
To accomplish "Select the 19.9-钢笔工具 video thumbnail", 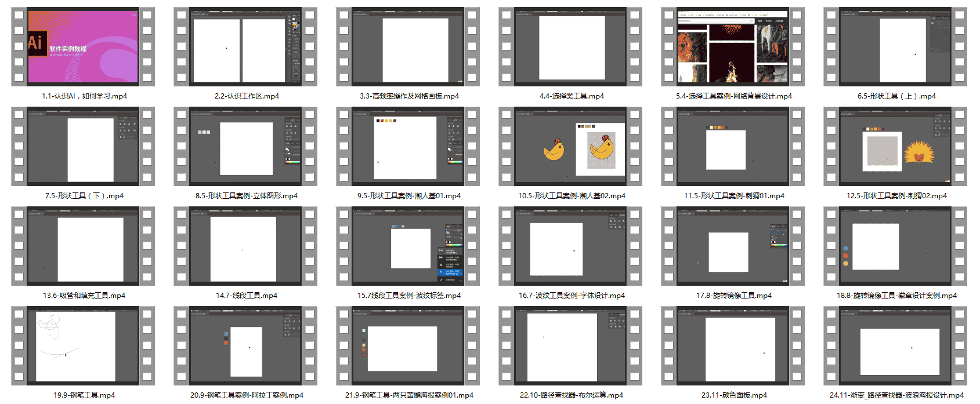I will [x=83, y=346].
